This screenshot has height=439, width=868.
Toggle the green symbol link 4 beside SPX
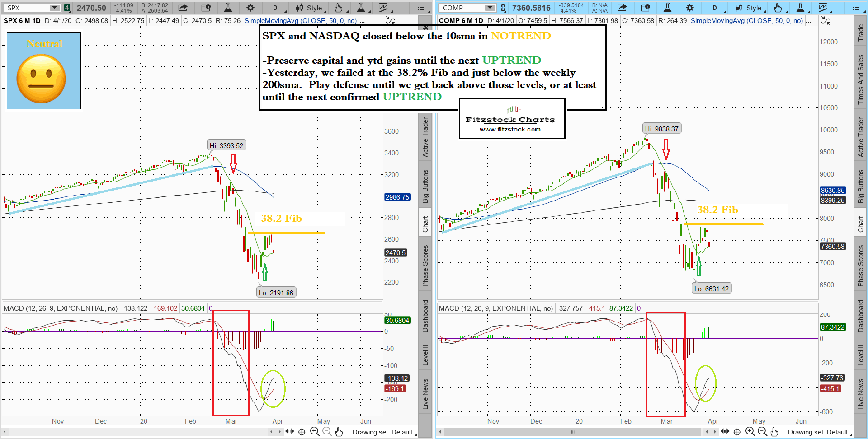(x=67, y=8)
